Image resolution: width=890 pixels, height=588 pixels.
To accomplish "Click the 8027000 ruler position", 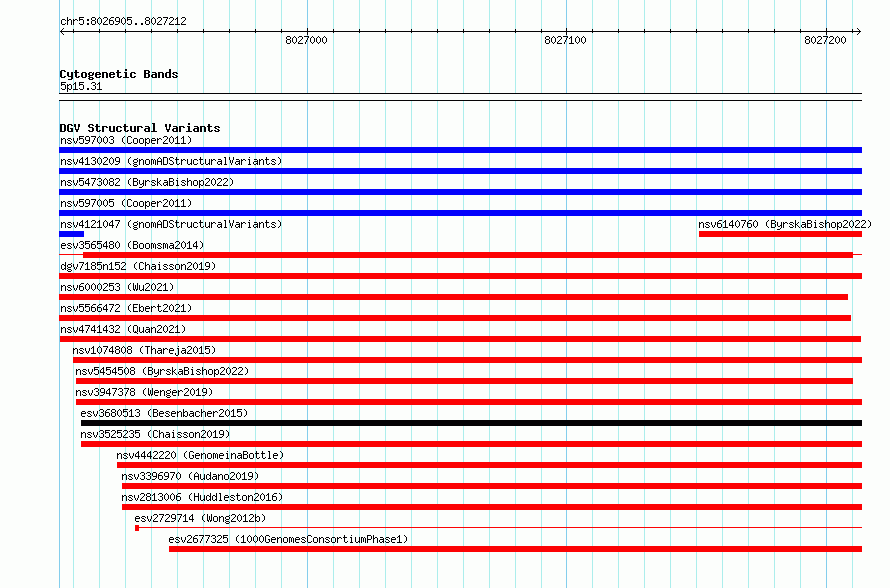I will pos(307,40).
